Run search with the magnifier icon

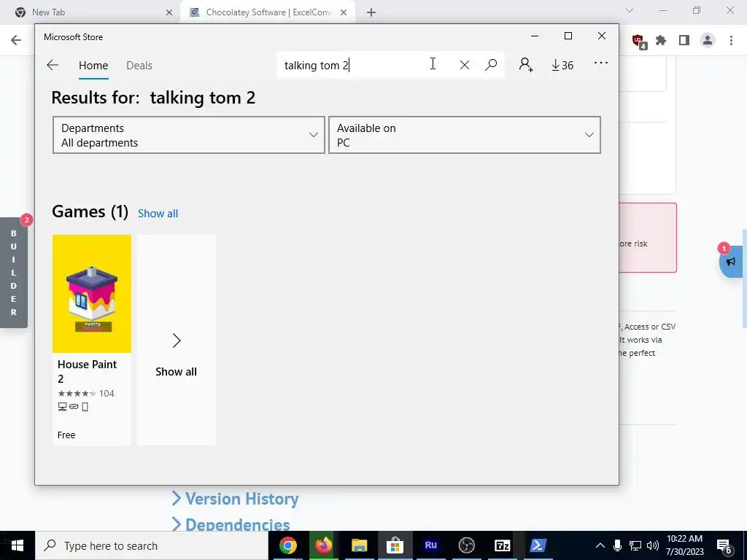[x=491, y=65]
